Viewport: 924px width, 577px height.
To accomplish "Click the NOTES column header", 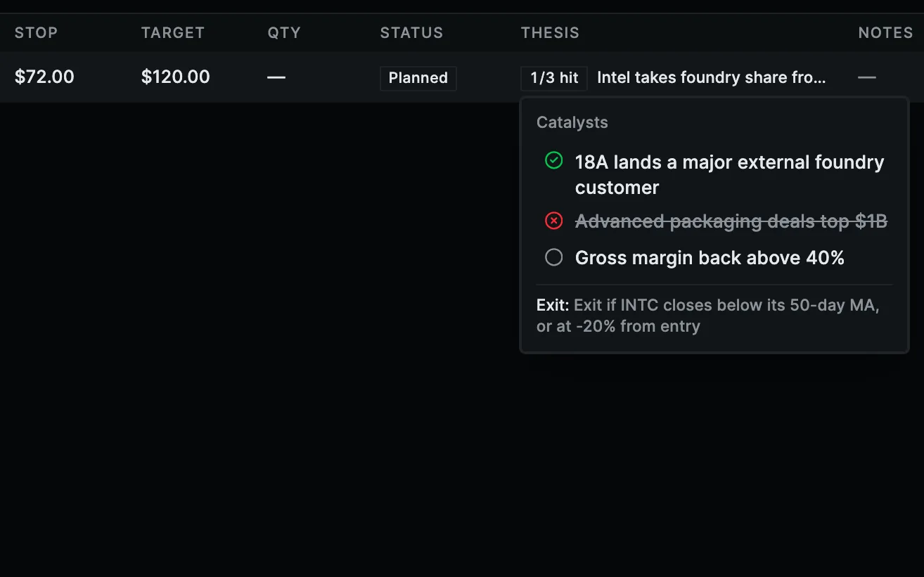I will (x=885, y=33).
